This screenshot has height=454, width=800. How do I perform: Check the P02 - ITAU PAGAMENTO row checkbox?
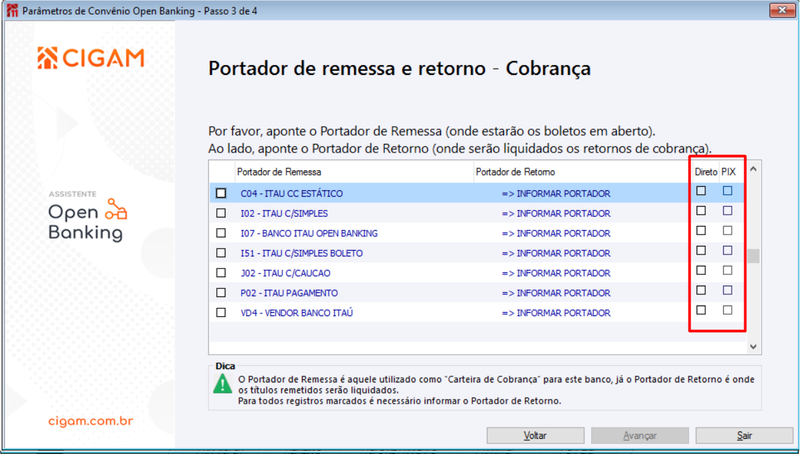(221, 293)
